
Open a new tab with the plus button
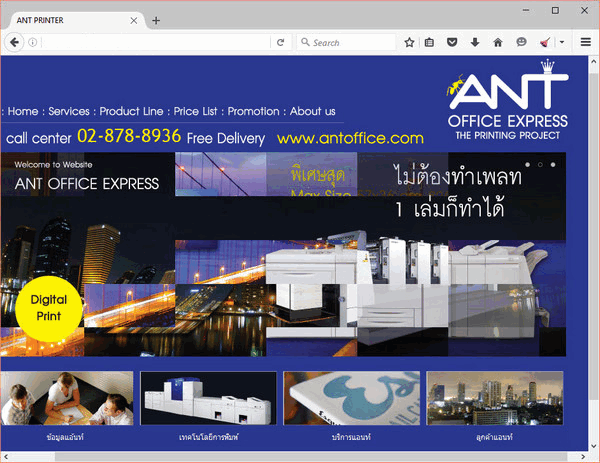click(x=155, y=20)
